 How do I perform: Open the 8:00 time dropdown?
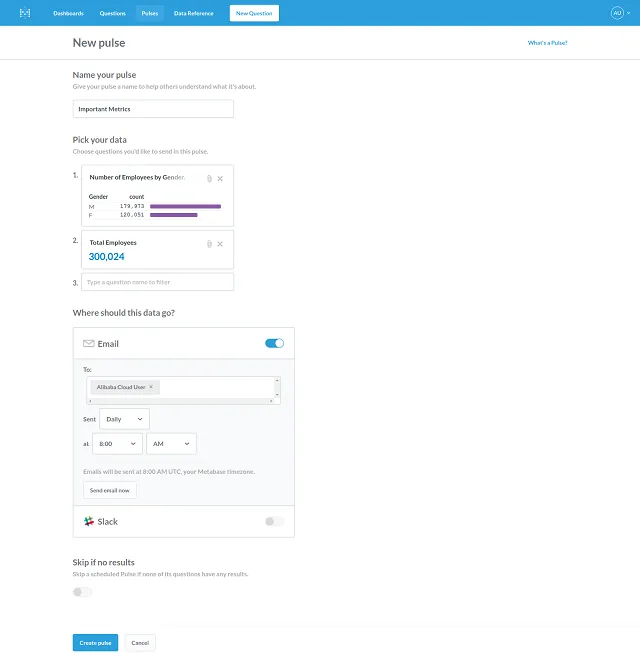coord(117,444)
